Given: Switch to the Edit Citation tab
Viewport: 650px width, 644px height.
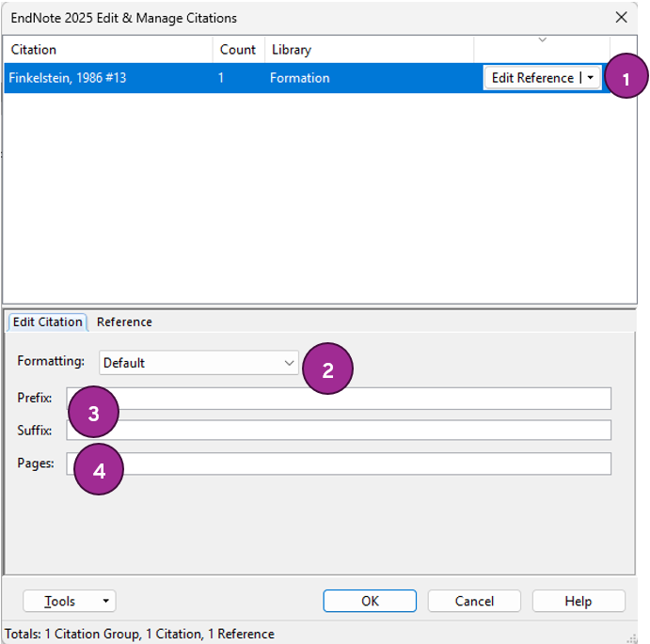Looking at the screenshot, I should (47, 322).
